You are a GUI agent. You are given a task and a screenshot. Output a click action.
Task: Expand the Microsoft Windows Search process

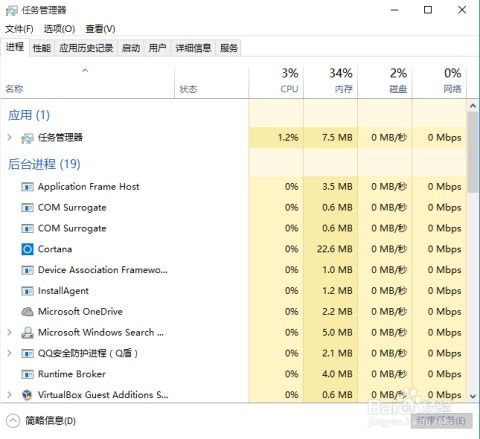pos(10,332)
